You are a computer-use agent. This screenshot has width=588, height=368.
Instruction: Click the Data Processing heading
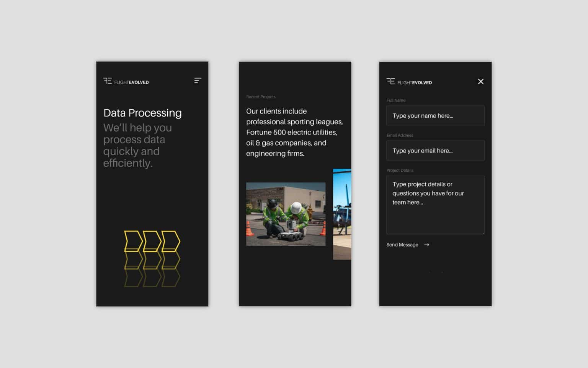click(142, 113)
